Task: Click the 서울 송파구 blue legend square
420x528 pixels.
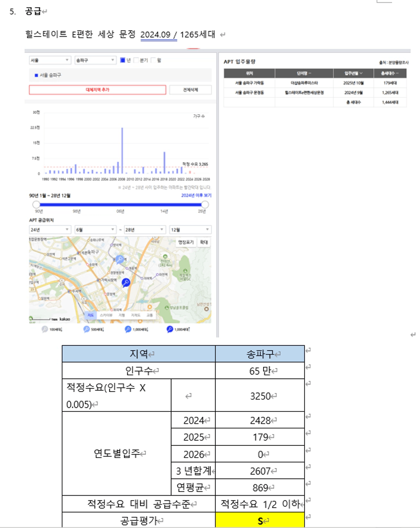Action: [37, 76]
